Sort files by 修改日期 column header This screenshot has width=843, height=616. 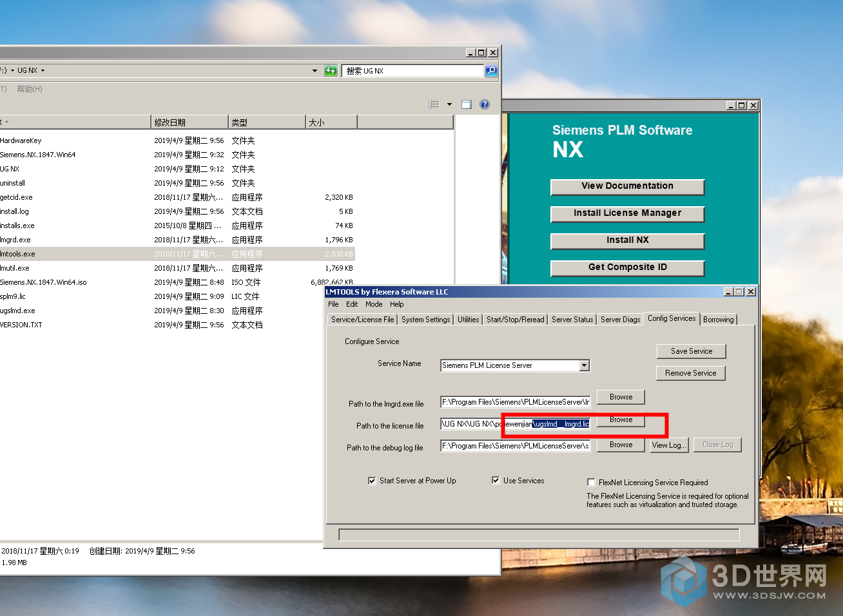point(189,122)
